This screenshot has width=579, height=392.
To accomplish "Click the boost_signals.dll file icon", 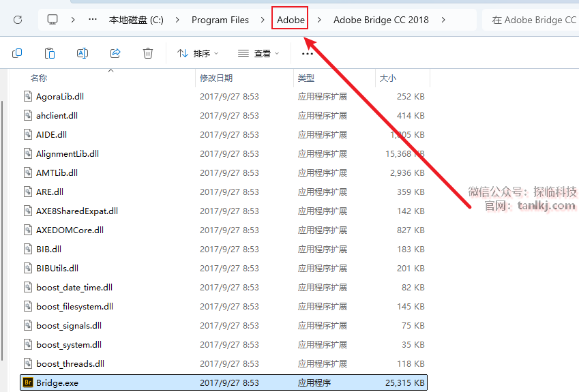I will (x=28, y=326).
